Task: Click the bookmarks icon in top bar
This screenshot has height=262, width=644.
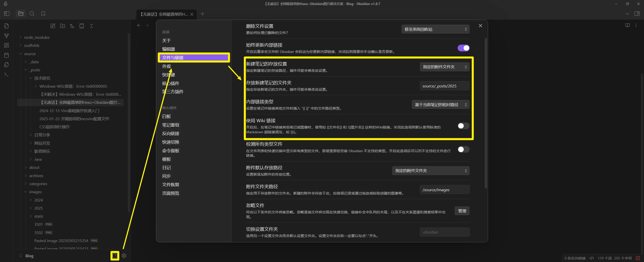Action: (x=43, y=14)
